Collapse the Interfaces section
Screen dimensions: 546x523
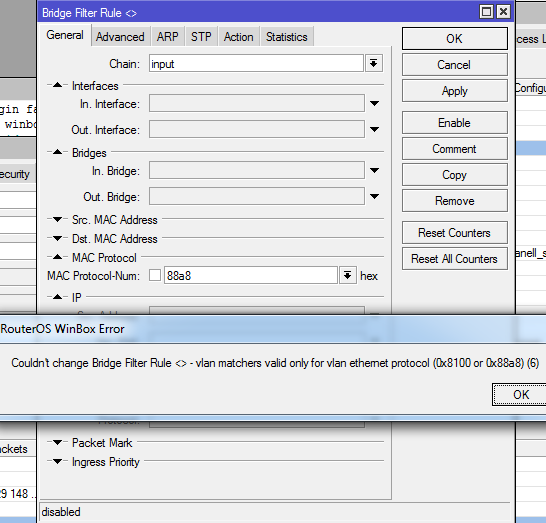coord(57,85)
